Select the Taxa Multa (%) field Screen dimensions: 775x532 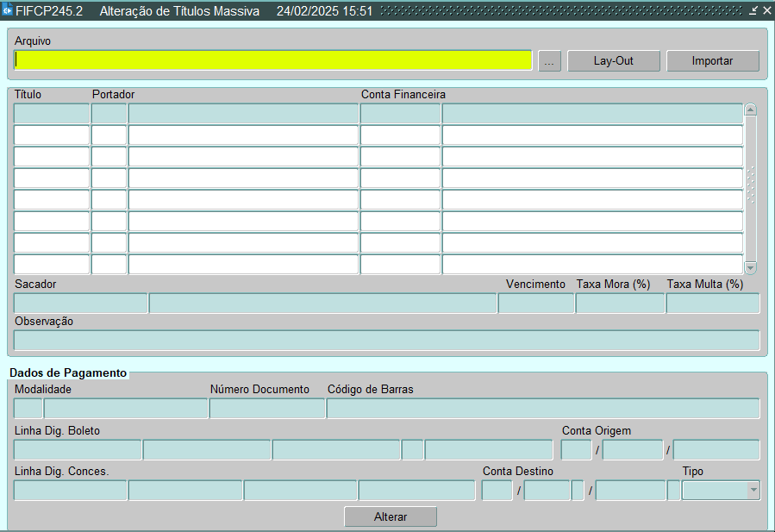[712, 304]
